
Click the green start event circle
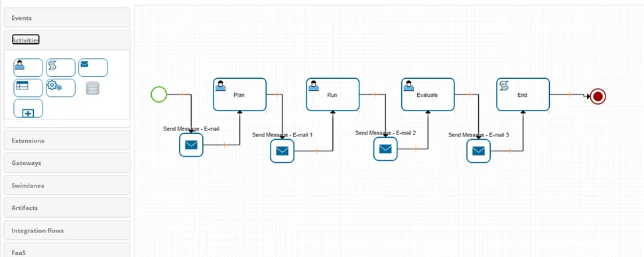(159, 94)
